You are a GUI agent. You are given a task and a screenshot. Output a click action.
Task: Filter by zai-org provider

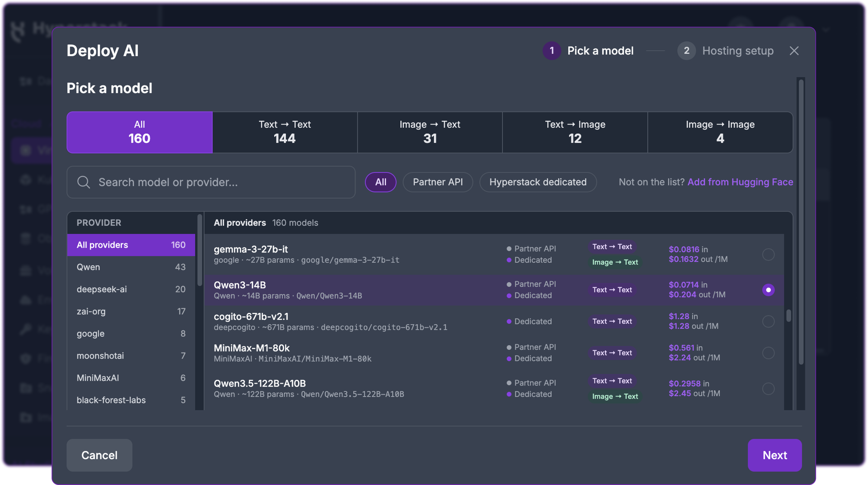click(131, 311)
